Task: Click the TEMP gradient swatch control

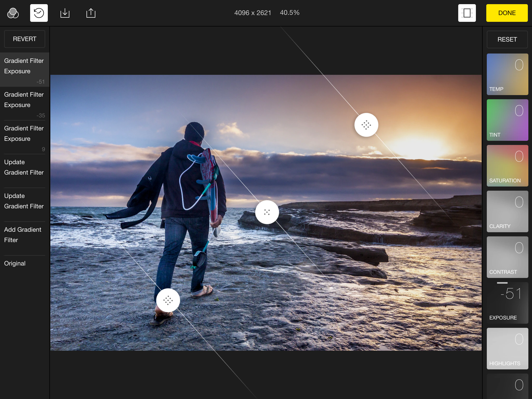Action: click(x=507, y=74)
